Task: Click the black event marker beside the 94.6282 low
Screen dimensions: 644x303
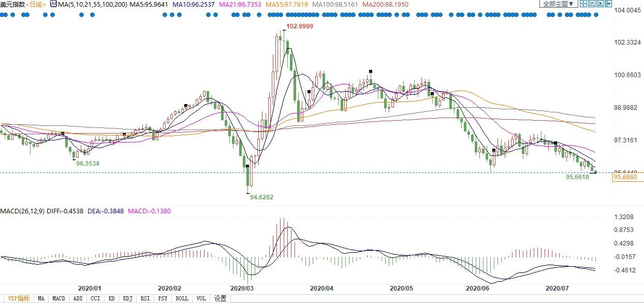Action: click(247, 166)
